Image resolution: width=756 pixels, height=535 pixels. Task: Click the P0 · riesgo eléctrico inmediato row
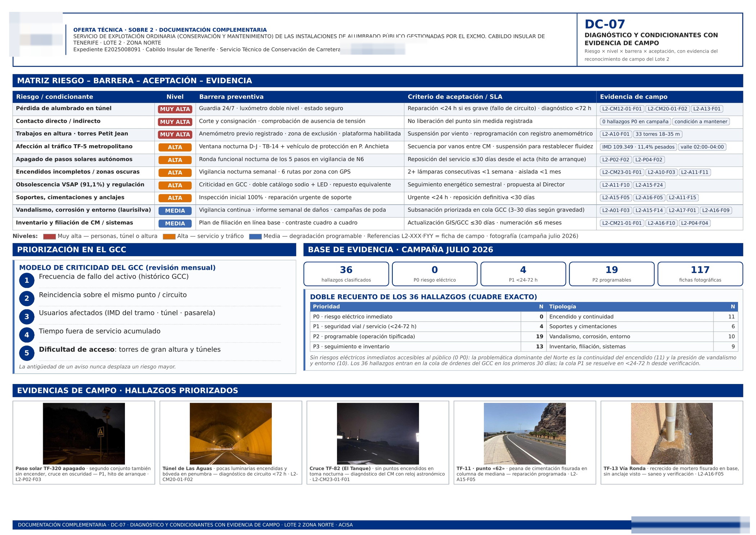coord(428,317)
